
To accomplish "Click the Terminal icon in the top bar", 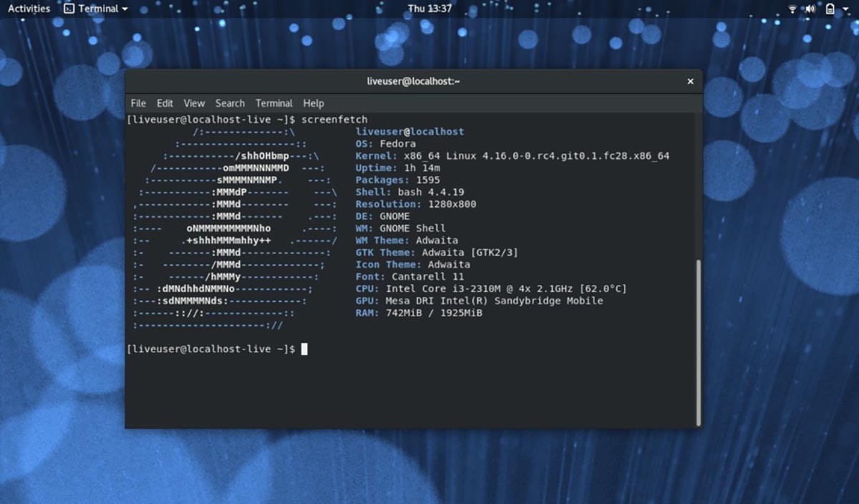I will point(67,9).
